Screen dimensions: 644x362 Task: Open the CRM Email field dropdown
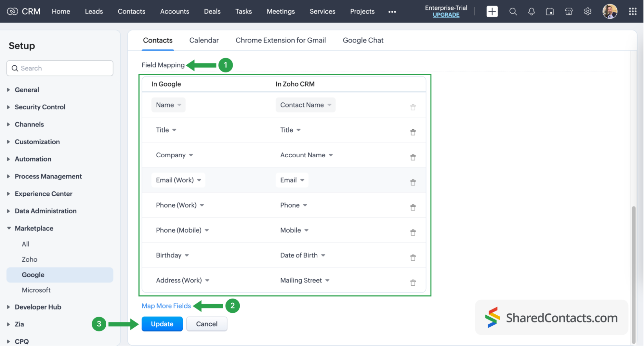(292, 180)
